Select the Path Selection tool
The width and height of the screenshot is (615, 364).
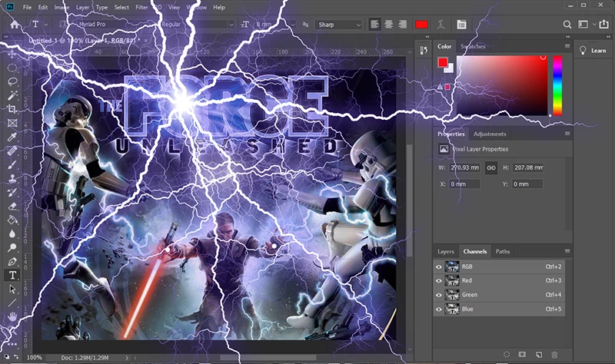pos(12,290)
